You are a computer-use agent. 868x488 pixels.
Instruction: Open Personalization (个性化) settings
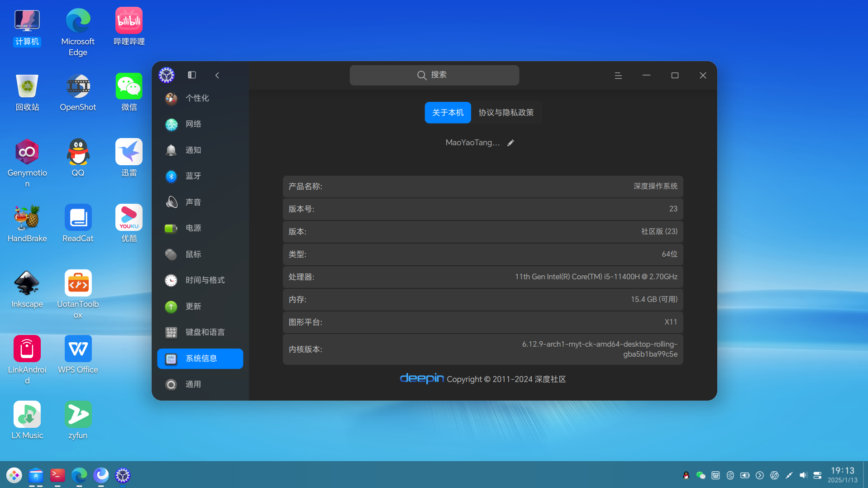200,98
